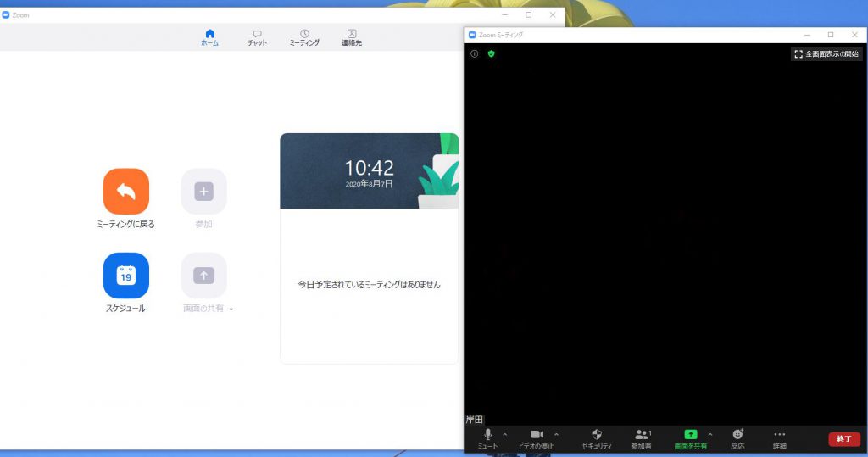The height and width of the screenshot is (457, 868).
Task: Expand share screen options arrow
Action: pos(709,434)
